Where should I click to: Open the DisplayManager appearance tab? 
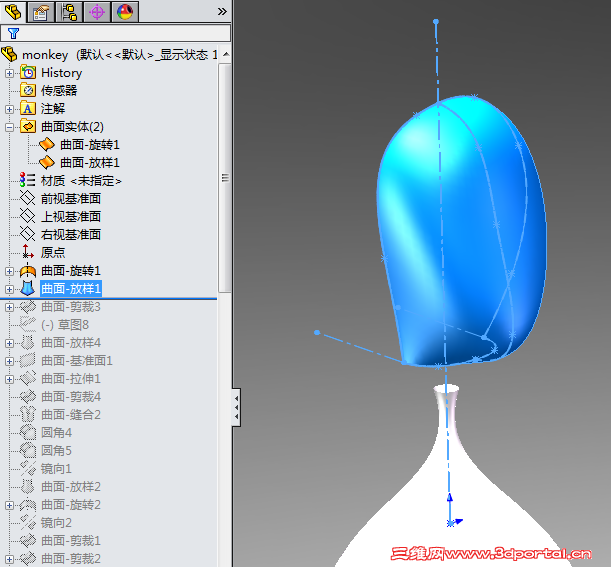click(x=125, y=12)
